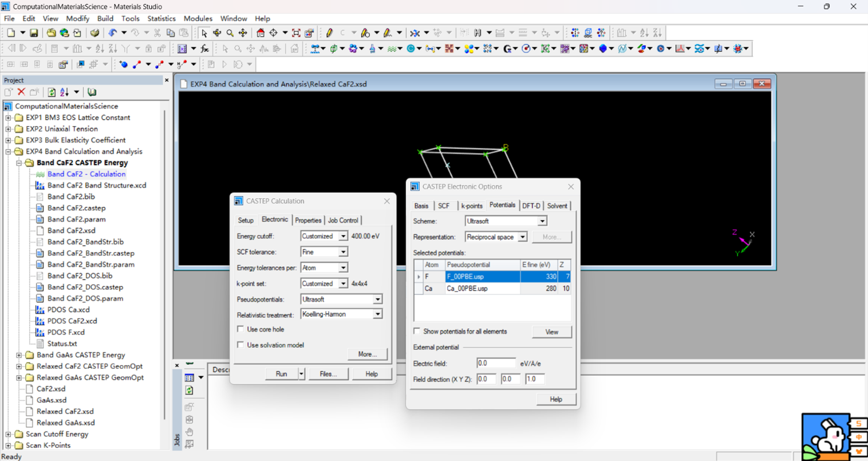Select the 3D Viewer Selection arrow tool

point(204,33)
